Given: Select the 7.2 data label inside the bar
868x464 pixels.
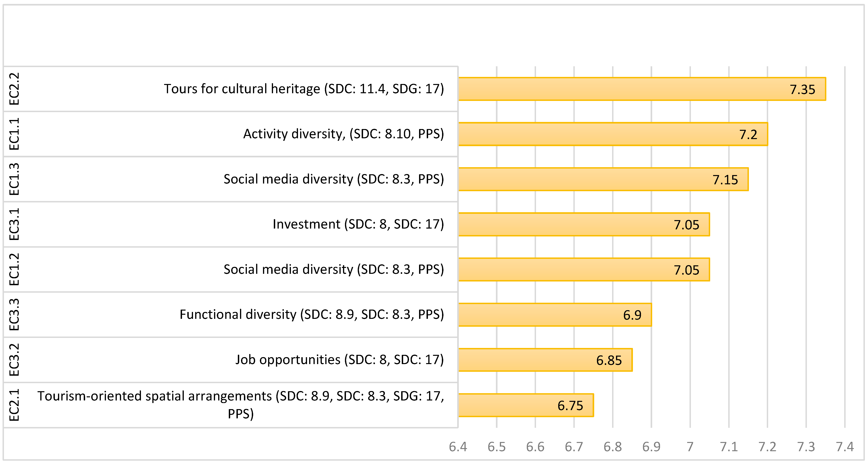Looking at the screenshot, I should (x=748, y=135).
